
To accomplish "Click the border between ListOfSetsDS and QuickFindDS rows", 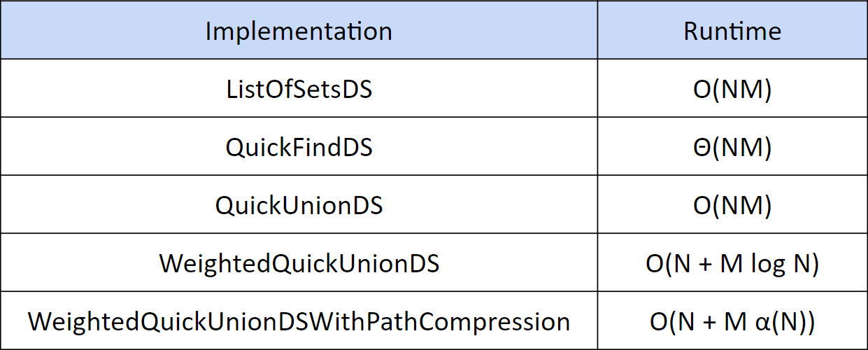I will point(434,117).
